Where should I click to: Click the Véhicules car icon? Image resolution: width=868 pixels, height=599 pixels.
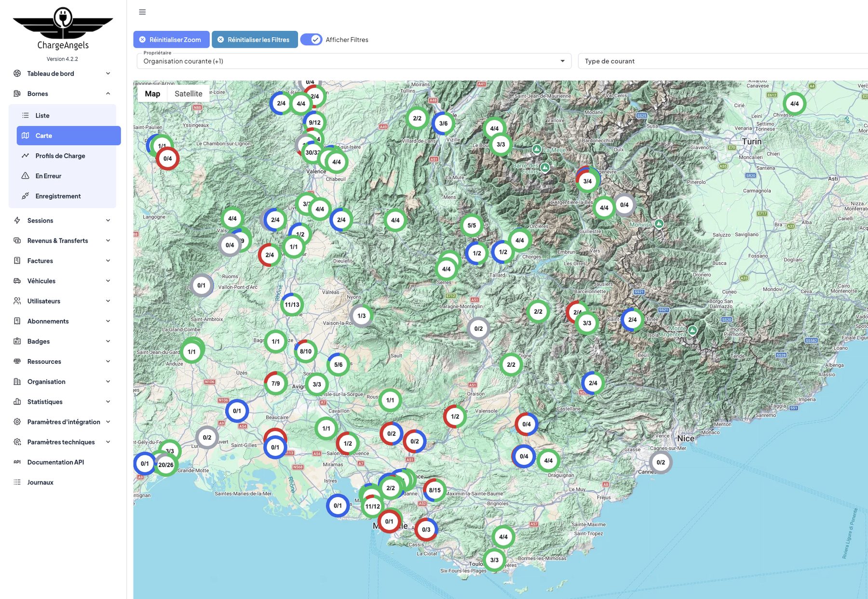tap(17, 281)
